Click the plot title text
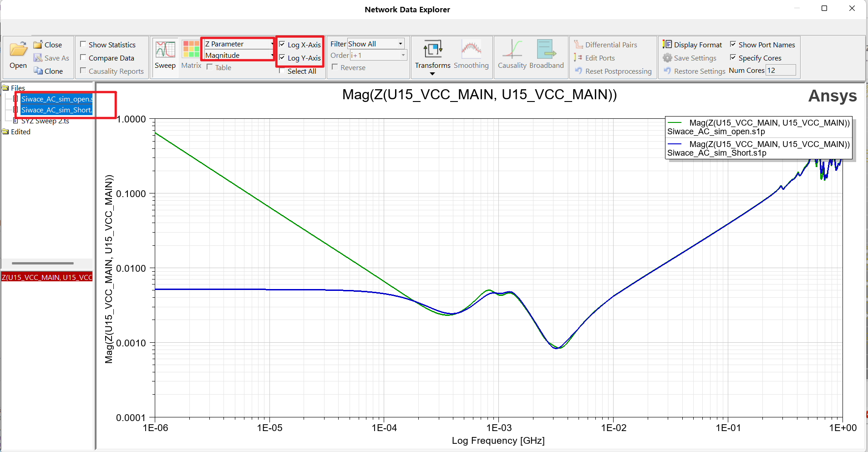 pos(479,94)
